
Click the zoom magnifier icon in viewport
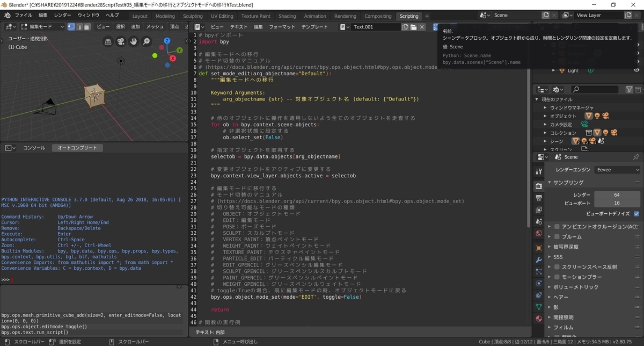click(x=145, y=41)
